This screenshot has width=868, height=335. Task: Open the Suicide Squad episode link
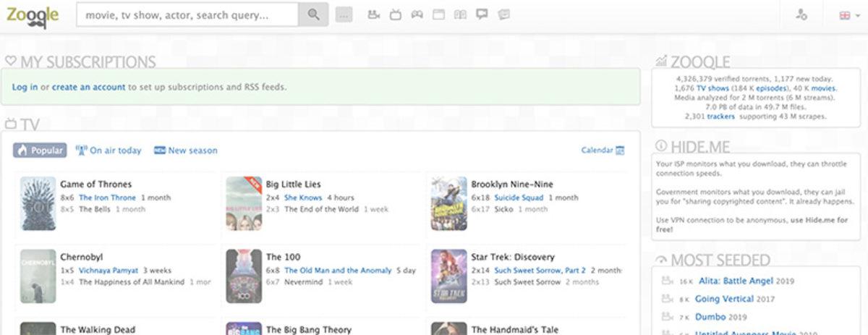[x=519, y=198]
